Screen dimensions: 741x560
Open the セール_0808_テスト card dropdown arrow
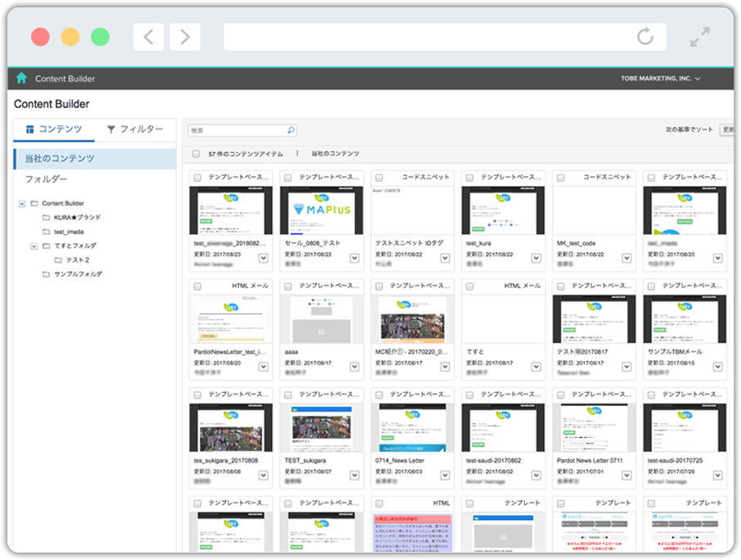point(355,258)
